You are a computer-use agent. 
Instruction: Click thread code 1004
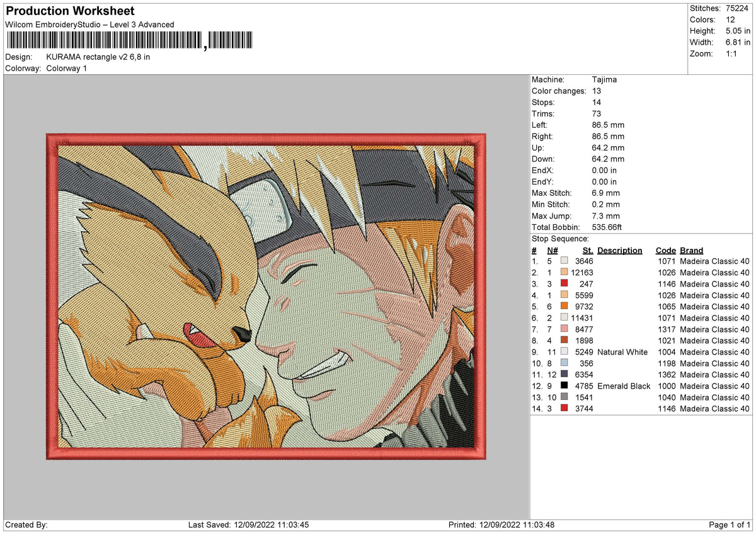(x=667, y=352)
